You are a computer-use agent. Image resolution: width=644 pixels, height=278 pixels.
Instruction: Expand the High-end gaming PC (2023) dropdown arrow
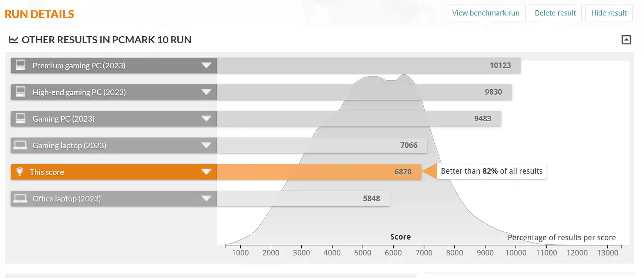click(206, 92)
